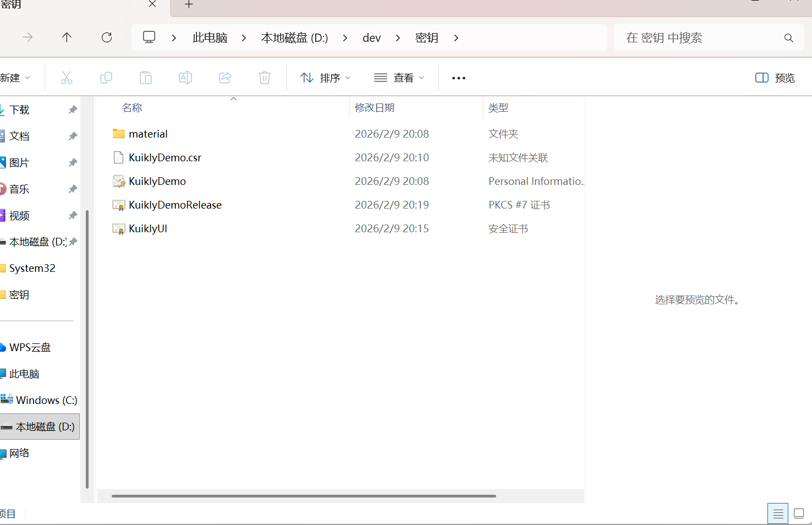This screenshot has width=812, height=525.
Task: Sort by 类型 column header
Action: (x=498, y=108)
